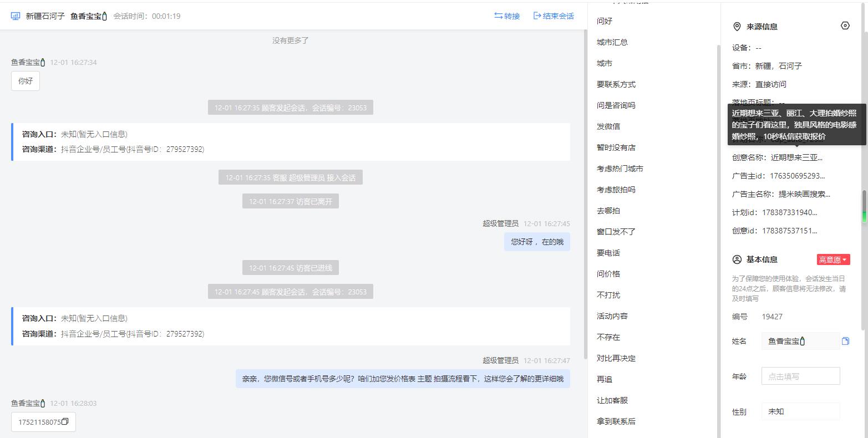Select quick reply 发微信
The height and width of the screenshot is (438, 868).
point(608,126)
